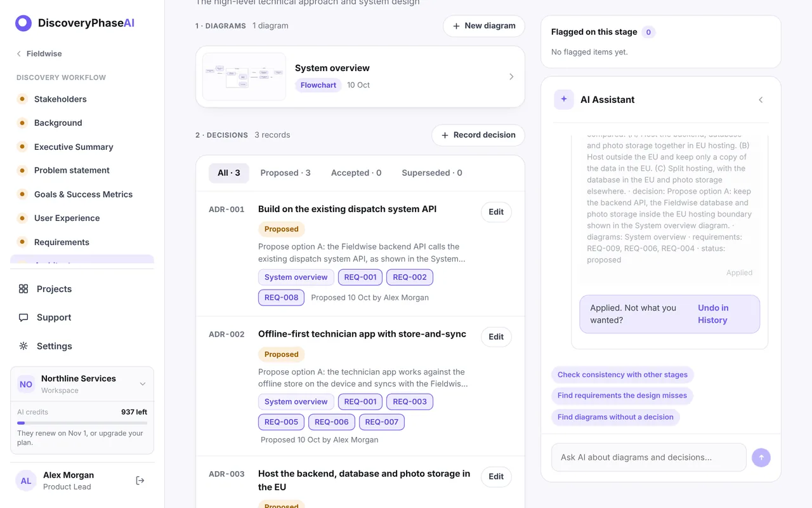The image size is (812, 508).
Task: Click the Ask AI input field
Action: click(649, 457)
